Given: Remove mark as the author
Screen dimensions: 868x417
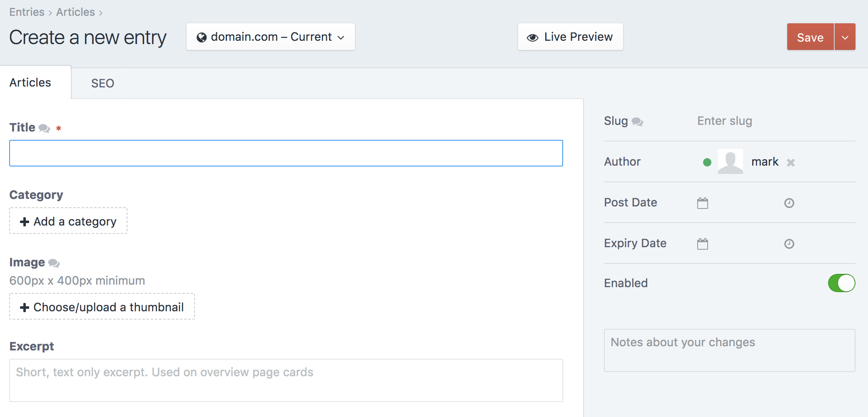Looking at the screenshot, I should click(x=791, y=163).
